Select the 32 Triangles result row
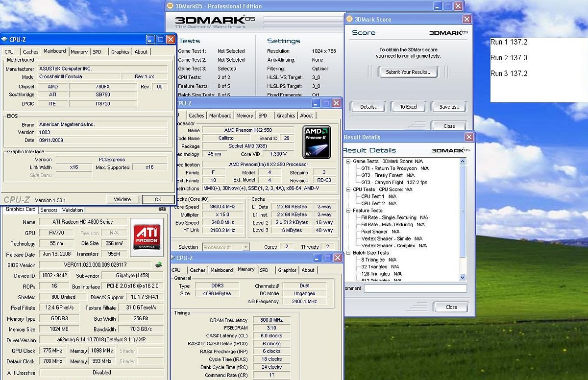Image resolution: width=588 pixels, height=380 pixels. pyautogui.click(x=380, y=267)
